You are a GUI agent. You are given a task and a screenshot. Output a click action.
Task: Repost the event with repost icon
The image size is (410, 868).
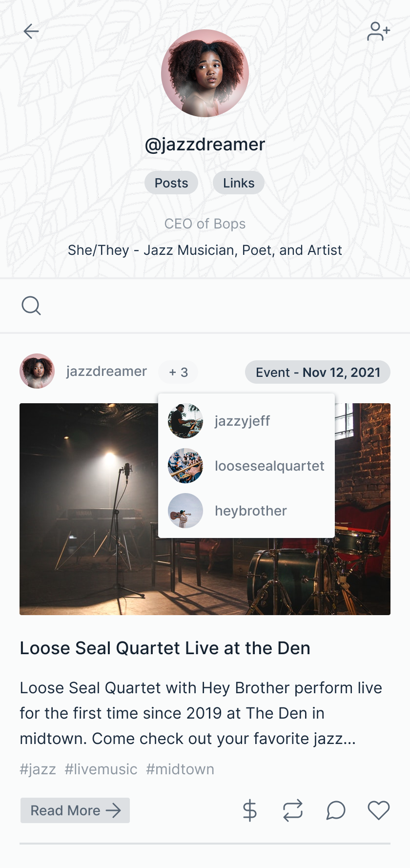[x=293, y=810]
